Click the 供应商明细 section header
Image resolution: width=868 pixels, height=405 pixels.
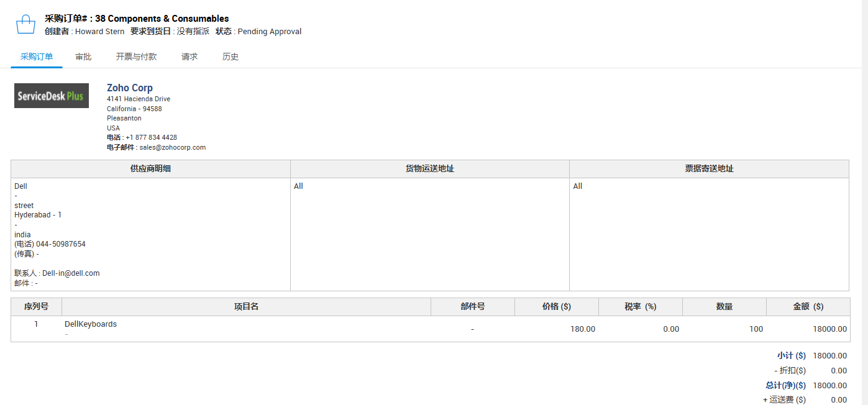point(150,169)
